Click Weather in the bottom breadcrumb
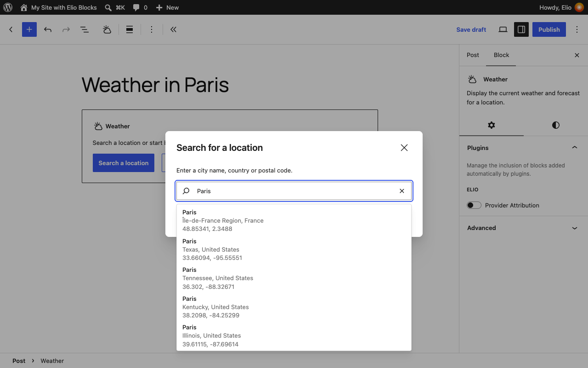The height and width of the screenshot is (368, 588). [52, 361]
